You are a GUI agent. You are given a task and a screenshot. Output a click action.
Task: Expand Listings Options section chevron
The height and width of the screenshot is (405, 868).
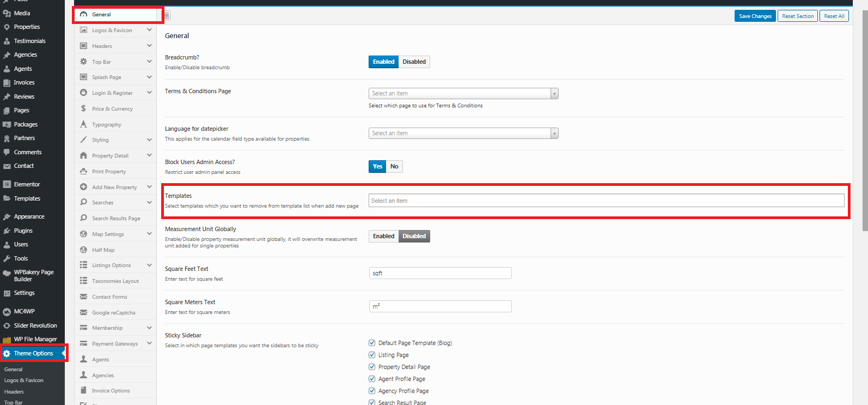(x=149, y=265)
